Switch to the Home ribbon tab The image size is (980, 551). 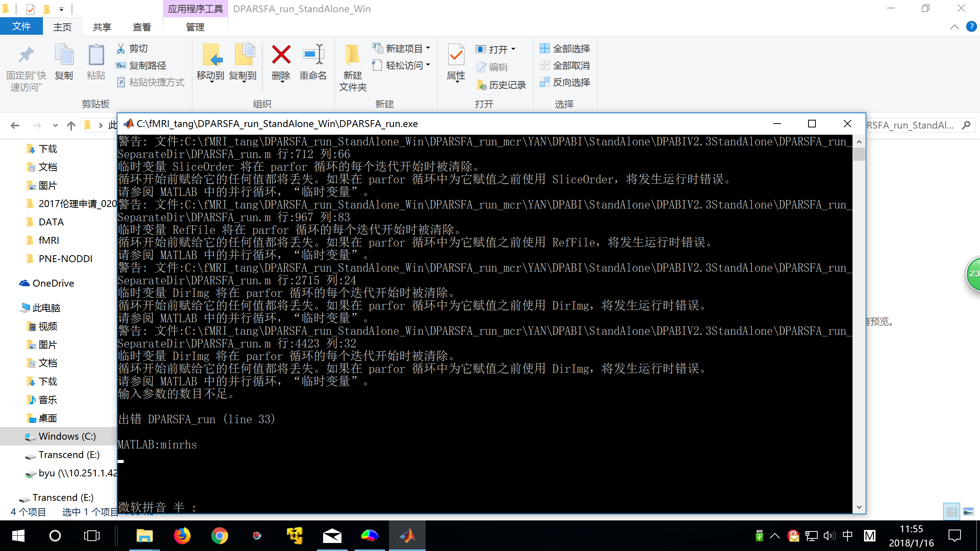coord(62,27)
